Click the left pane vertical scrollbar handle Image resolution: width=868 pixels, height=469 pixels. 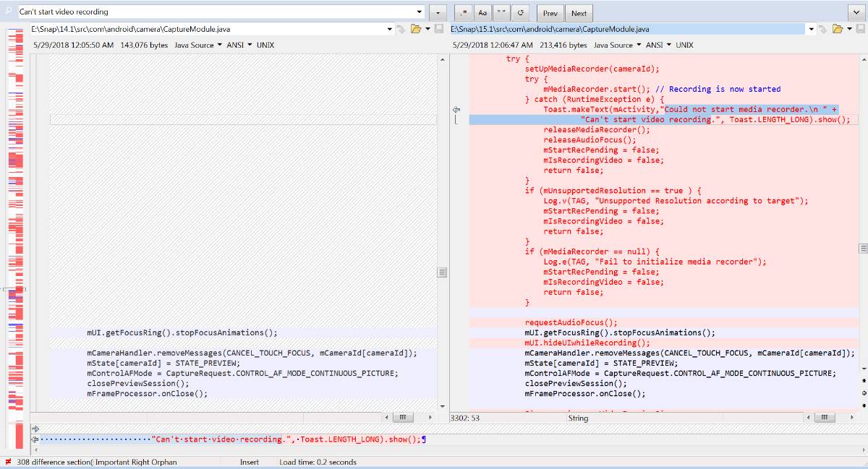[442, 272]
